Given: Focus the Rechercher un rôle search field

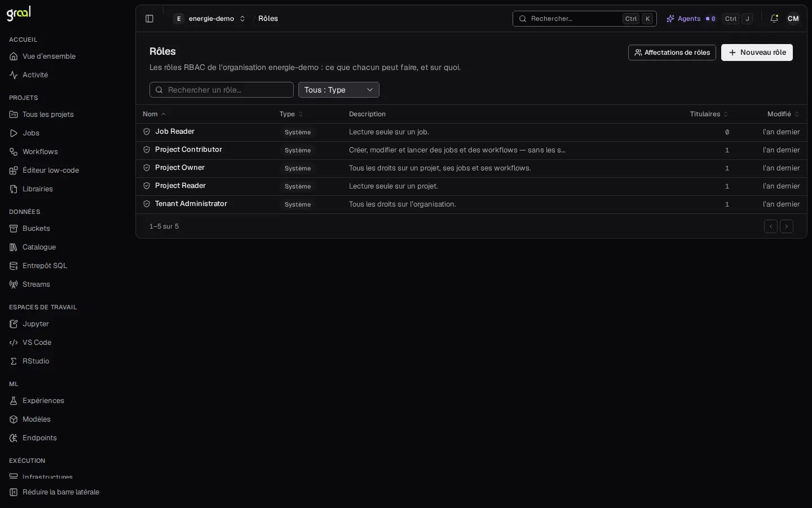Looking at the screenshot, I should tap(222, 90).
